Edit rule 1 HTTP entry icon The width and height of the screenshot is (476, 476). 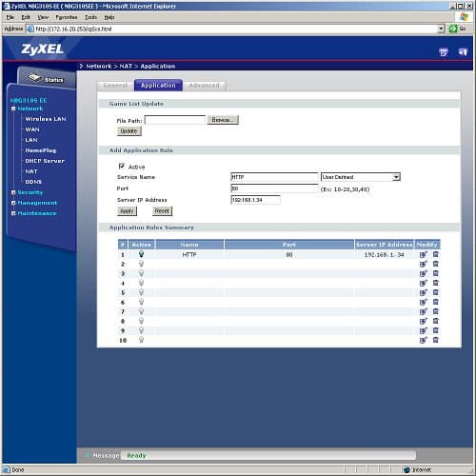pyautogui.click(x=424, y=254)
